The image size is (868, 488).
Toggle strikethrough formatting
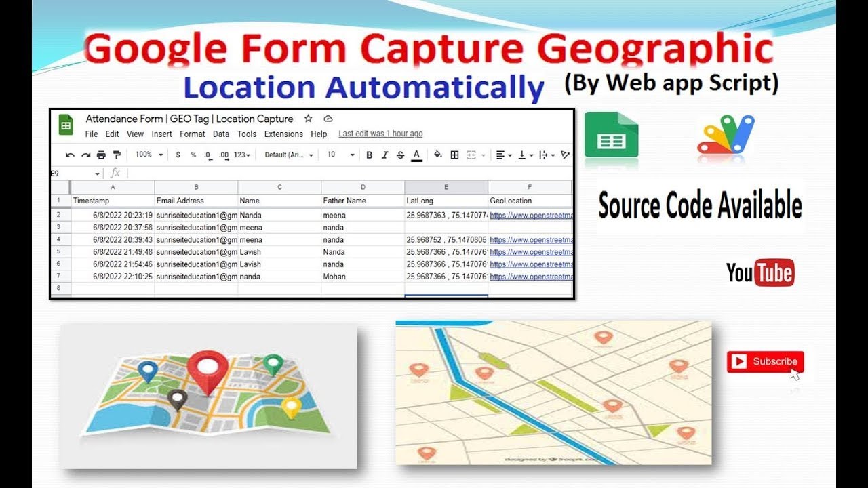point(400,155)
